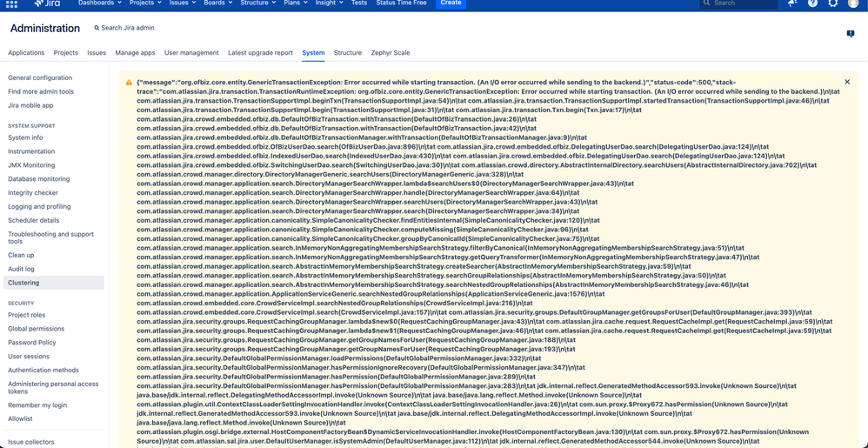Viewport: 868px width, 448px height.
Task: Open Remember my login page
Action: tap(37, 405)
